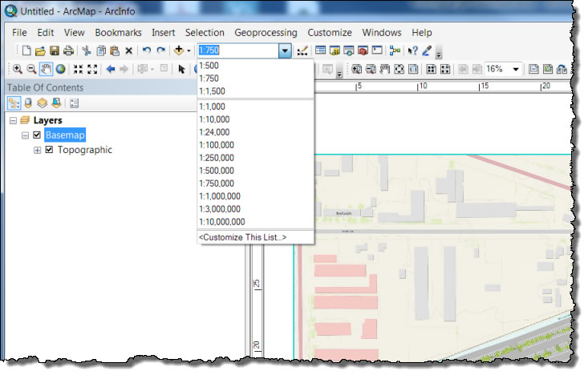Screen dimensions: 588x375
Task: Select the Zoom Out magnifier tool
Action: click(x=31, y=69)
